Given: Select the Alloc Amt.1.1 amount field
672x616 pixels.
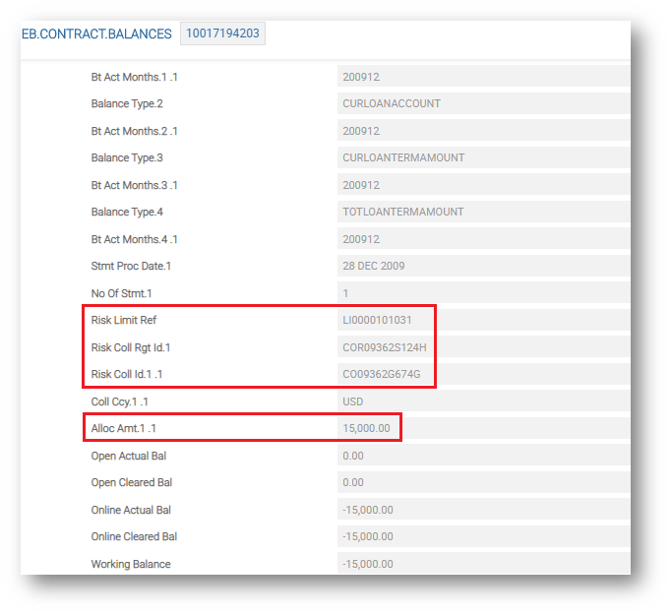Looking at the screenshot, I should coord(368,428).
